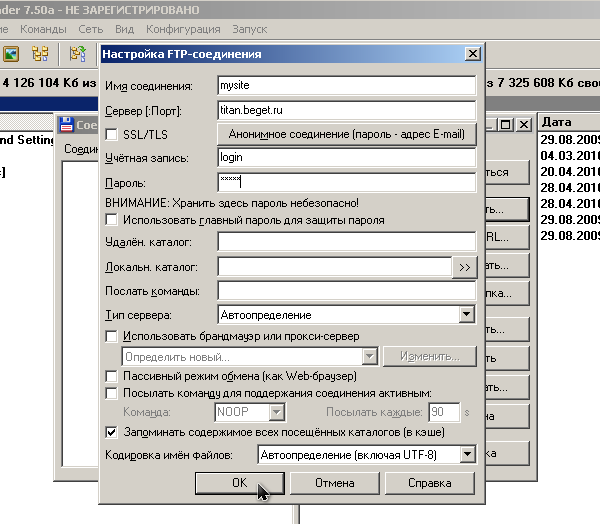Click the directory tree toolbar icon
600x524 pixels.
click(x=41, y=53)
